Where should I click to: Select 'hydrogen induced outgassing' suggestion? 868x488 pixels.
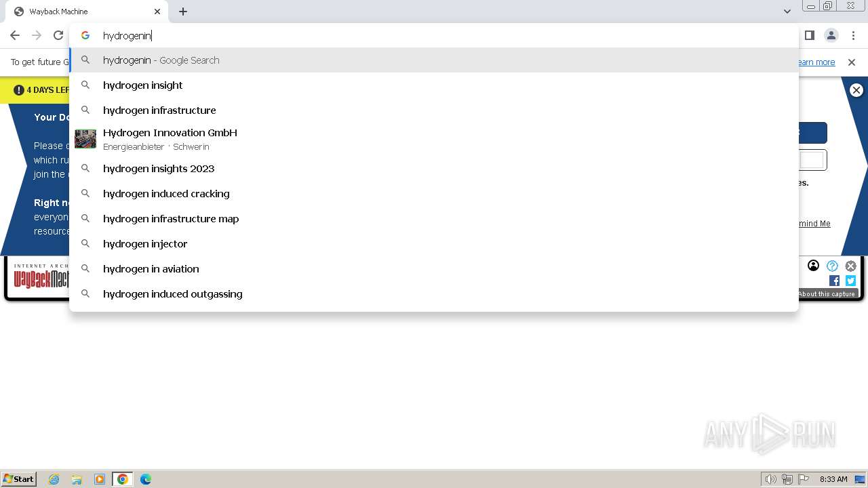[x=434, y=294]
